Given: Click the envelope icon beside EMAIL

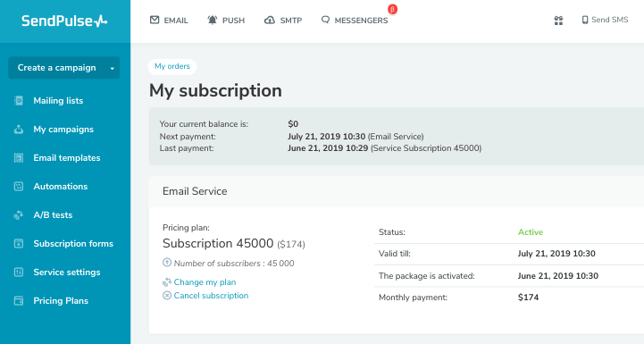Looking at the screenshot, I should click(x=155, y=20).
